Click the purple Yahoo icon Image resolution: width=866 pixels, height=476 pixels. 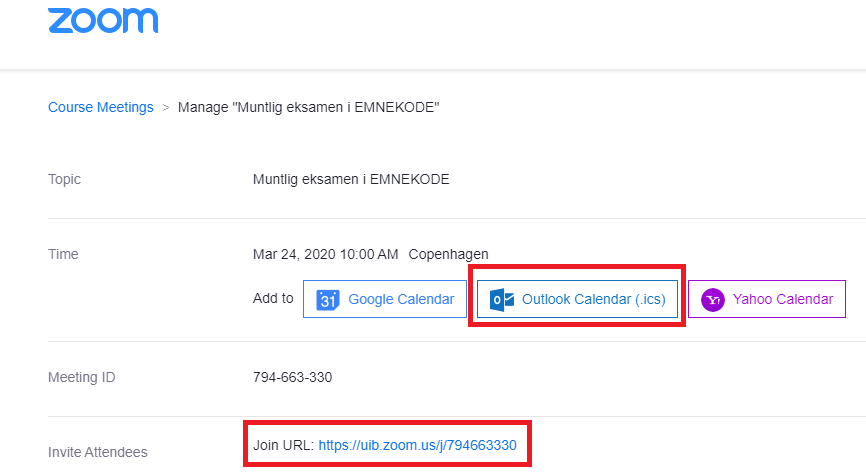(x=713, y=299)
